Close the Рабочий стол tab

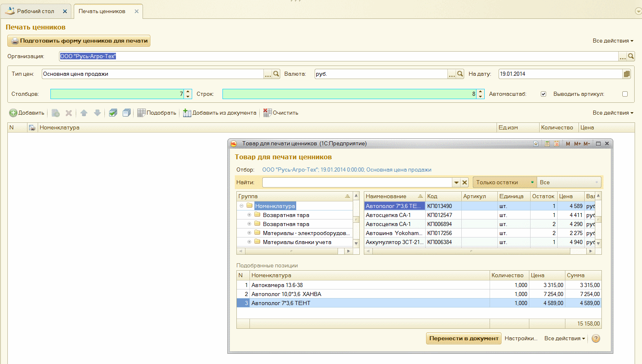pyautogui.click(x=65, y=11)
